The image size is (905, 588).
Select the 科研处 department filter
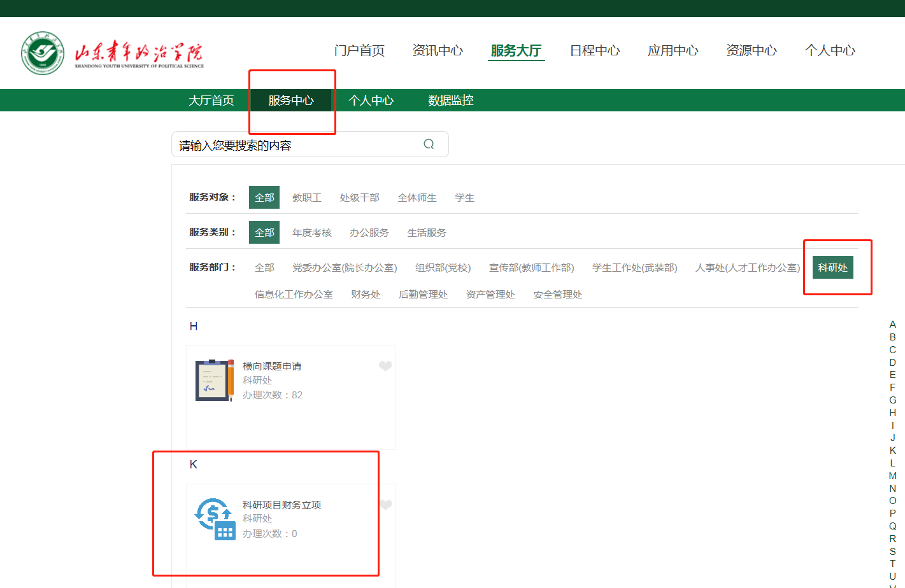click(832, 268)
